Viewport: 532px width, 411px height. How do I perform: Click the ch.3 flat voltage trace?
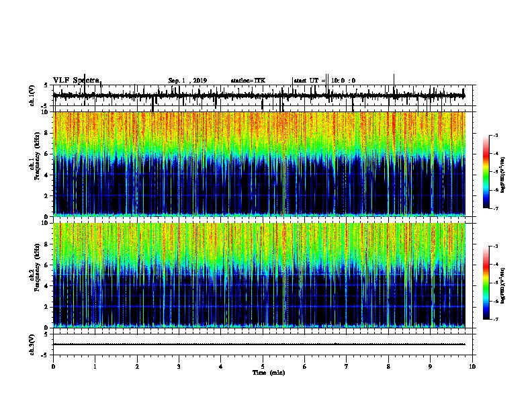click(x=259, y=345)
